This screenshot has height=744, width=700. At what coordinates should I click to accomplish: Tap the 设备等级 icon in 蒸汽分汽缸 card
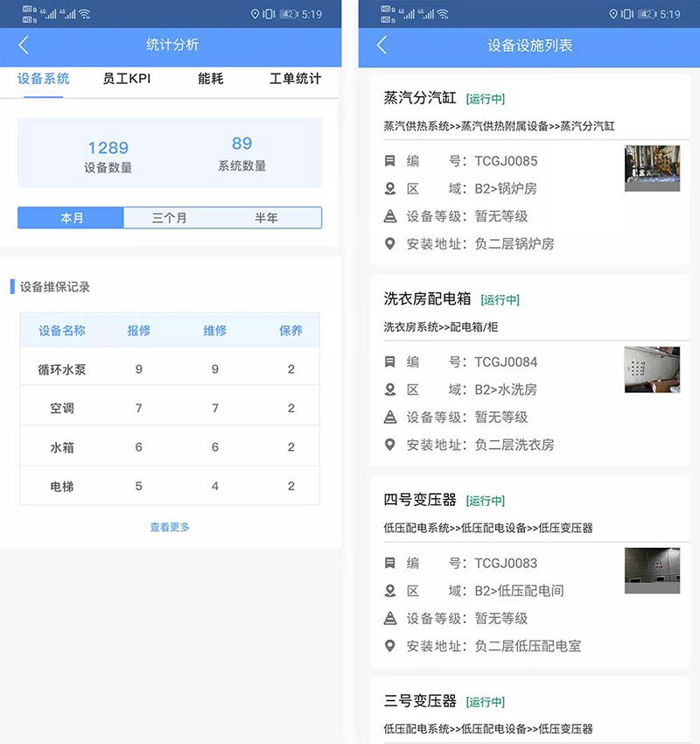390,216
